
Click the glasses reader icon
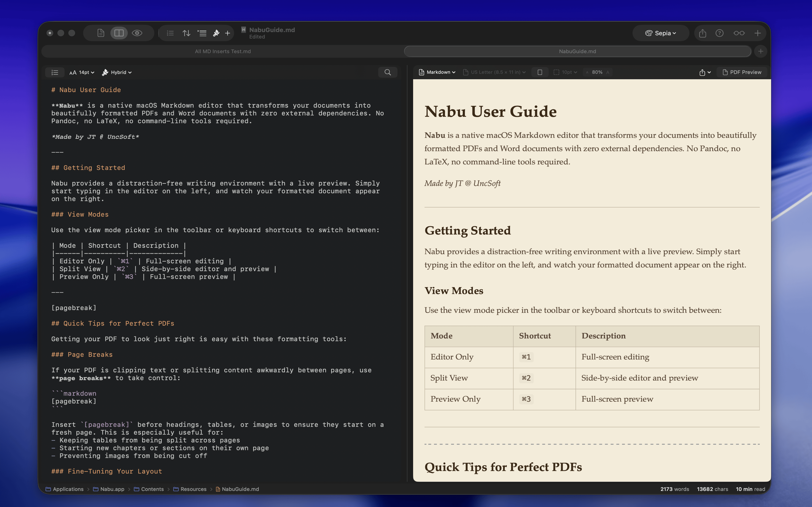(739, 33)
